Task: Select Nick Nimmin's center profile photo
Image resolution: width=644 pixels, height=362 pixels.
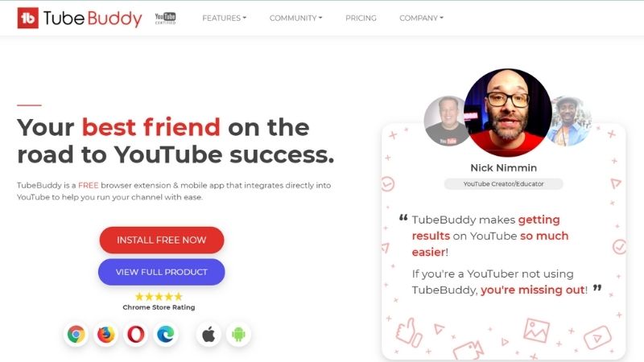Action: tap(508, 113)
